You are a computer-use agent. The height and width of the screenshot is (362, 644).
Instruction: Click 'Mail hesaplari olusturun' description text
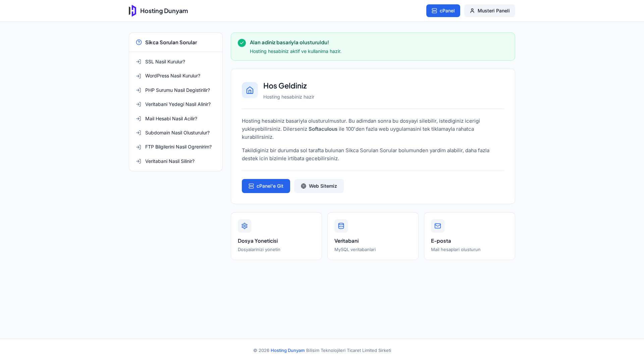pyautogui.click(x=456, y=250)
